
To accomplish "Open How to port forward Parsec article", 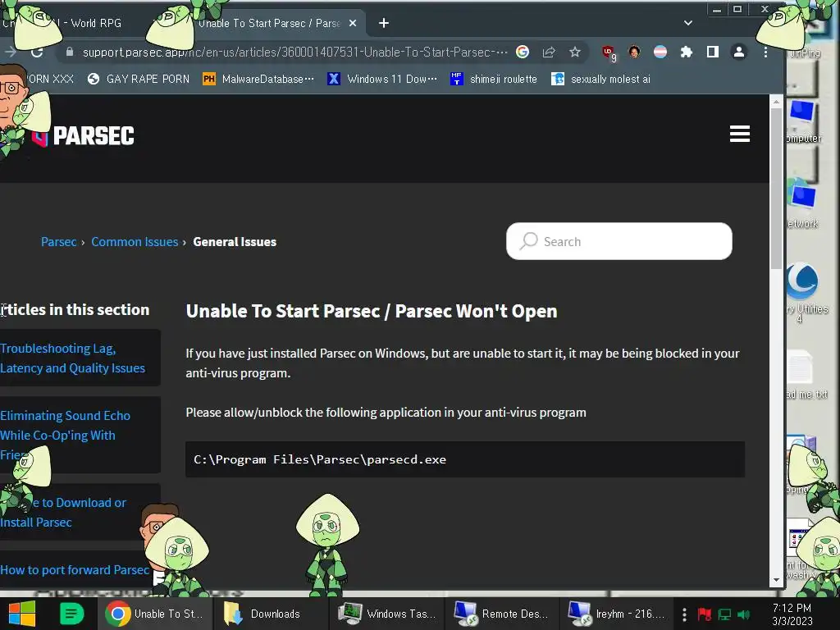I will pyautogui.click(x=75, y=570).
